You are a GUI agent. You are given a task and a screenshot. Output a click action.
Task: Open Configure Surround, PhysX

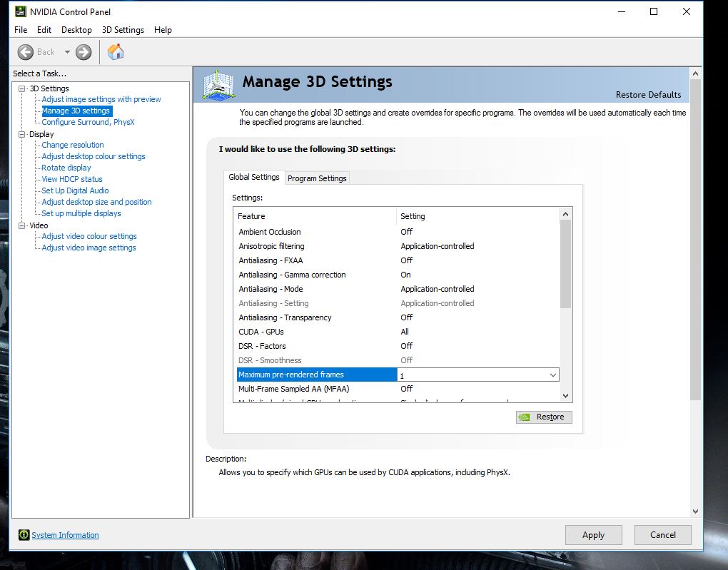pos(89,122)
